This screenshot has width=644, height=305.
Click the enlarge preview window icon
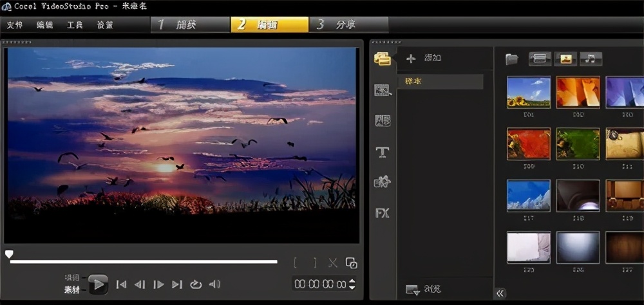[x=351, y=263]
